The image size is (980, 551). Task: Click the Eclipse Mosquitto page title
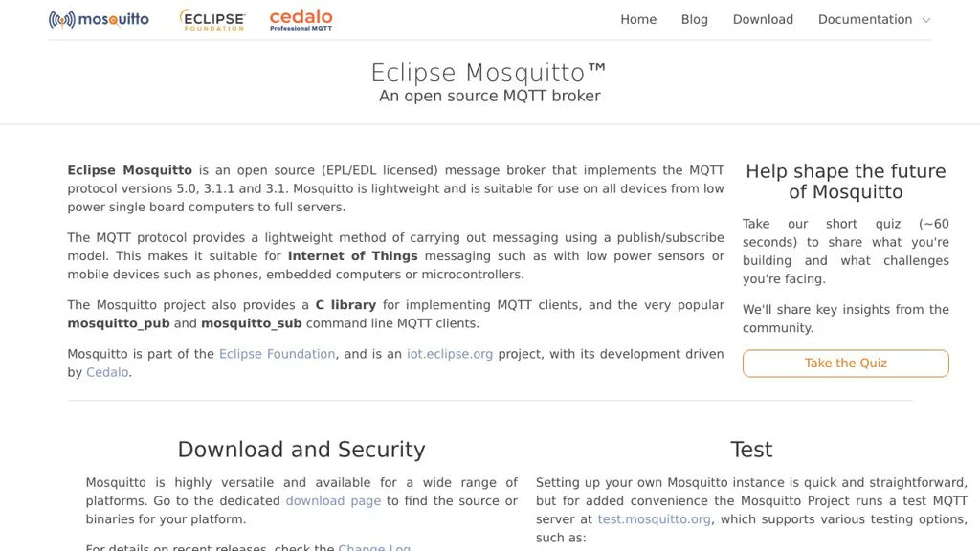tap(489, 73)
